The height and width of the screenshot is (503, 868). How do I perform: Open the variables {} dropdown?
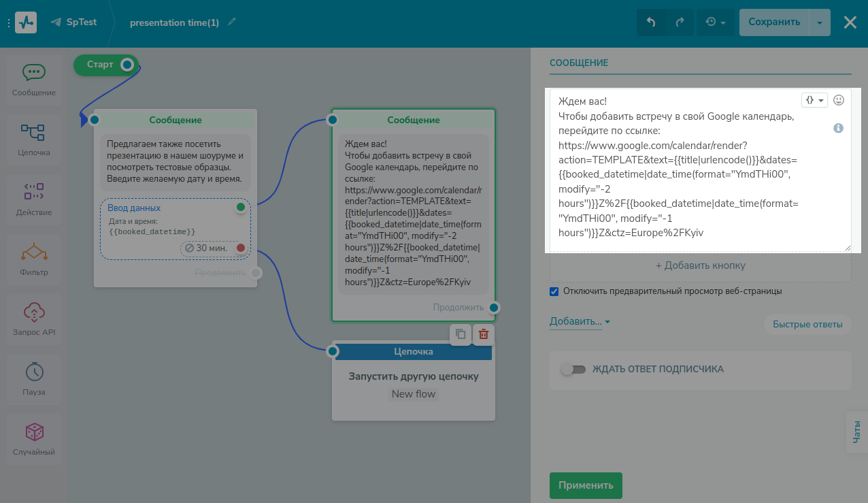(x=814, y=100)
